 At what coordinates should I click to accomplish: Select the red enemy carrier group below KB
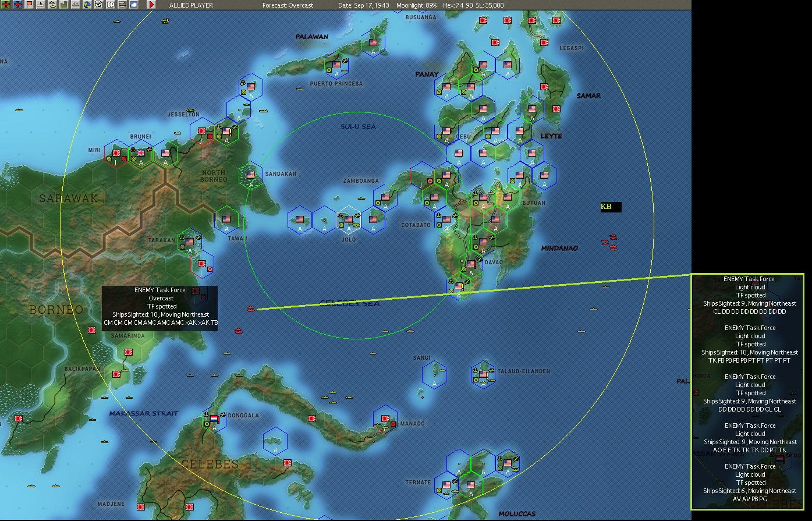[609, 243]
